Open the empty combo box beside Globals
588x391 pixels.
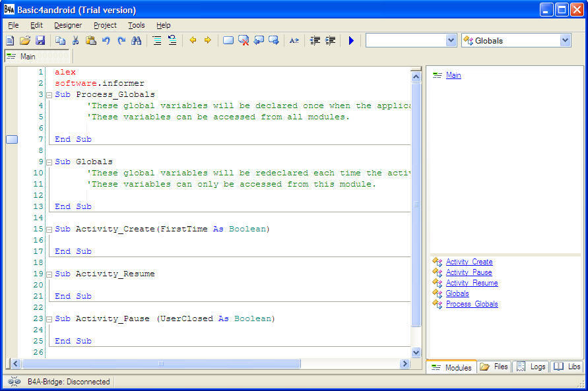(x=451, y=40)
